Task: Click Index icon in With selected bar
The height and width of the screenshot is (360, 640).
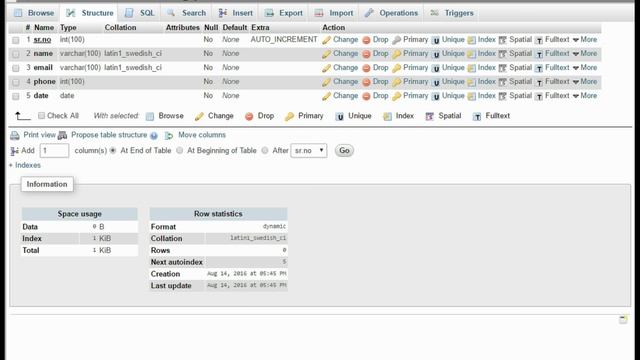Action: coord(387,116)
